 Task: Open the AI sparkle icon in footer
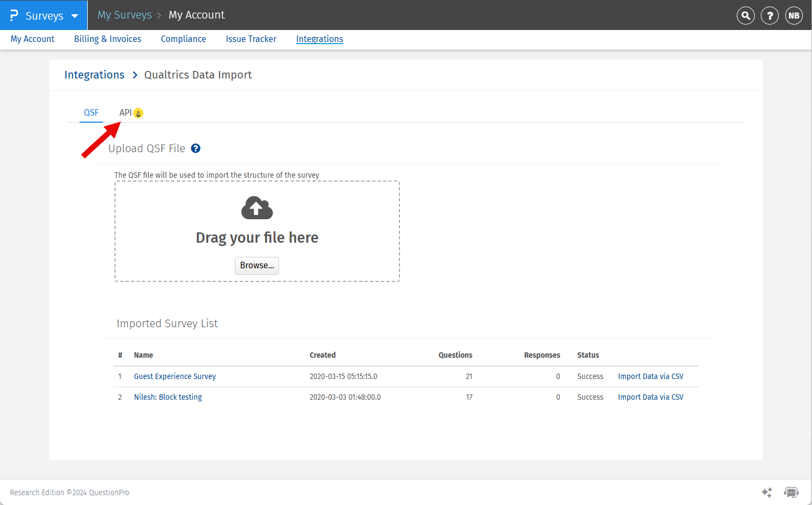click(x=767, y=492)
